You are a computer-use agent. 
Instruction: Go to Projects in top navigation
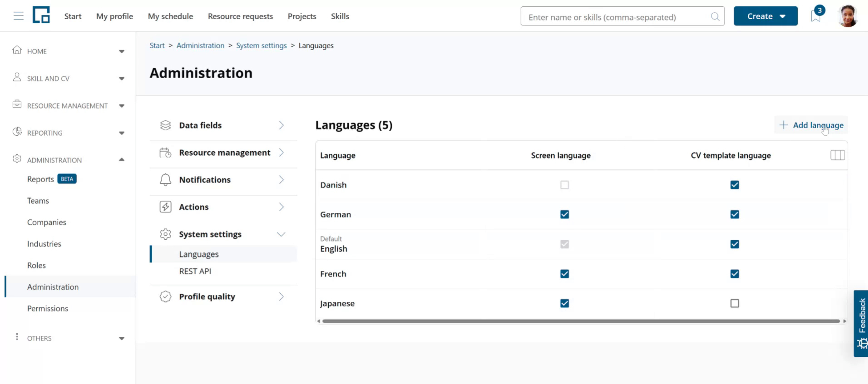pyautogui.click(x=302, y=16)
